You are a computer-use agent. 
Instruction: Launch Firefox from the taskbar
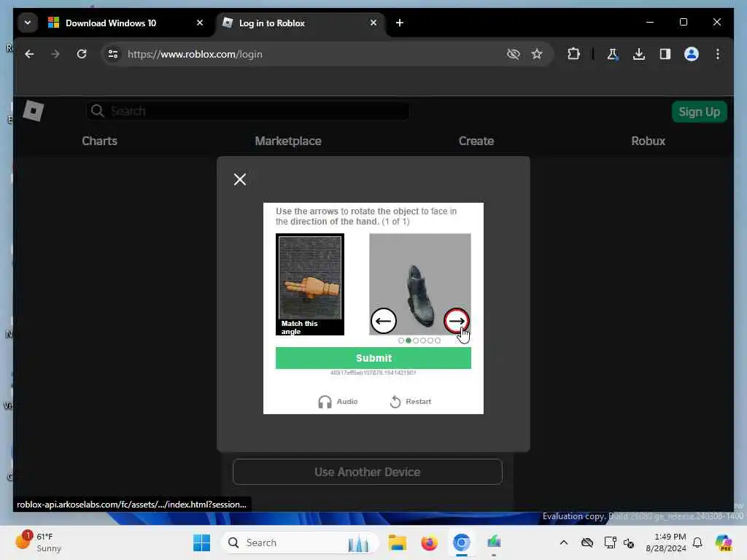point(429,542)
